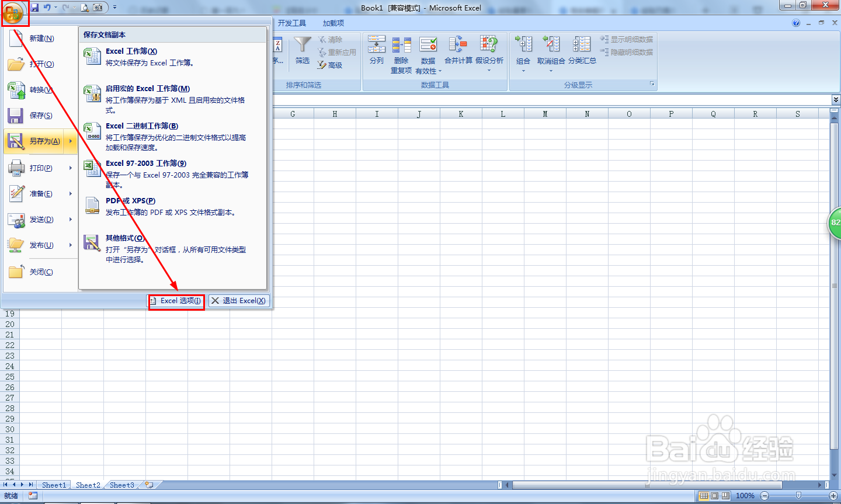The height and width of the screenshot is (504, 841).
Task: Select 另存为(A) in the Office menu
Action: pos(35,141)
